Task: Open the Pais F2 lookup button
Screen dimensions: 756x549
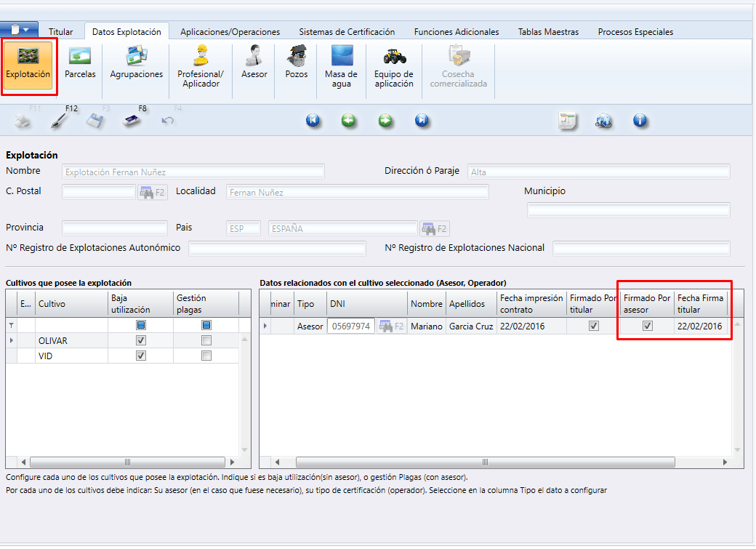Action: (434, 228)
